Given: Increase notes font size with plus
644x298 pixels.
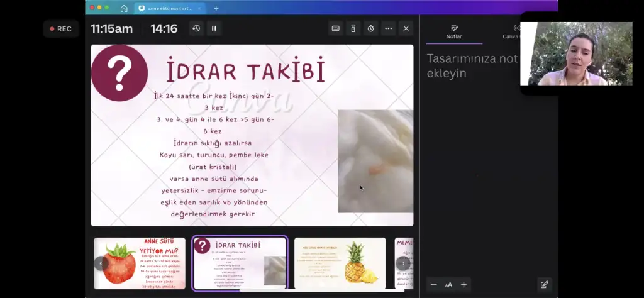Looking at the screenshot, I should [x=464, y=285].
